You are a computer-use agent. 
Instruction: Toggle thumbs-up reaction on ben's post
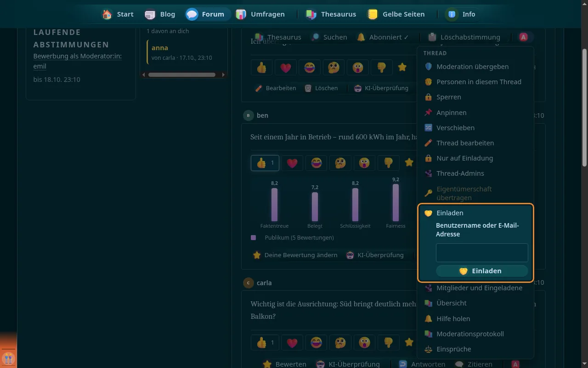point(265,163)
